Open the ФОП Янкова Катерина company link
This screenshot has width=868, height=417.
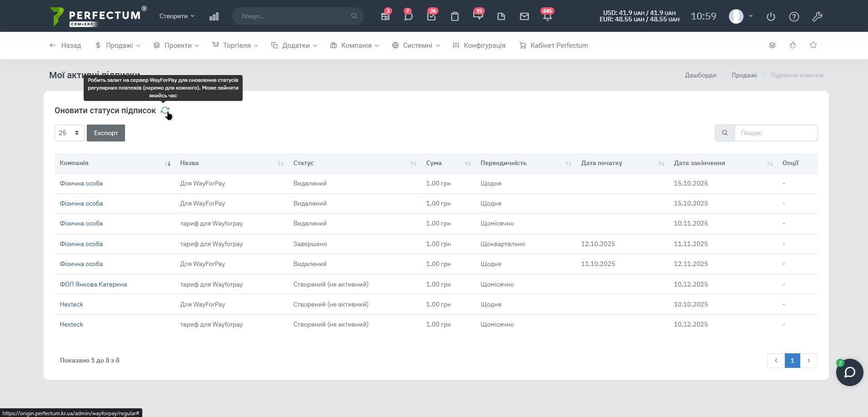click(93, 284)
